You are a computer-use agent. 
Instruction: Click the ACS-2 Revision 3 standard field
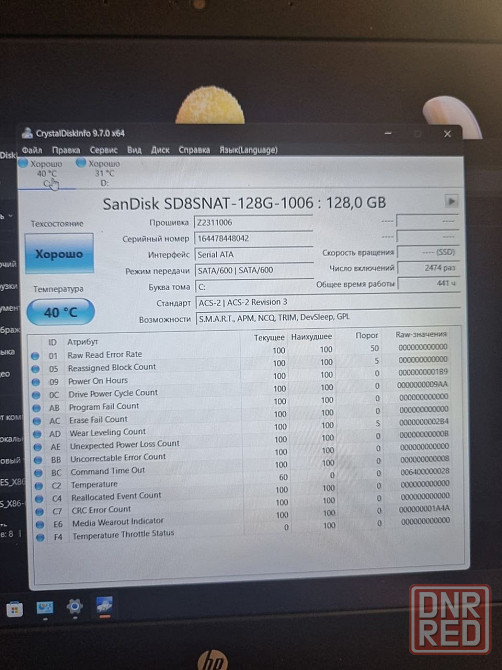(x=328, y=303)
